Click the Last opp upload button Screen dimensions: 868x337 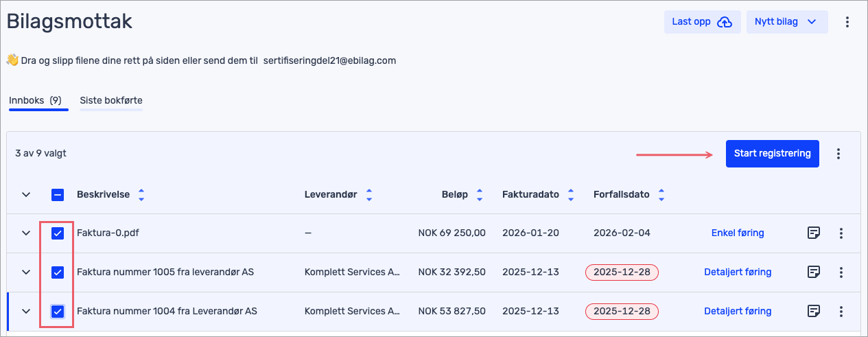702,22
